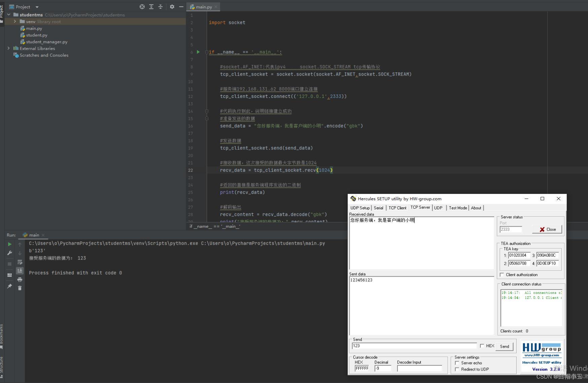Image resolution: width=588 pixels, height=383 pixels.
Task: Click cursor decode HEX field FFFFFF
Action: pos(362,369)
